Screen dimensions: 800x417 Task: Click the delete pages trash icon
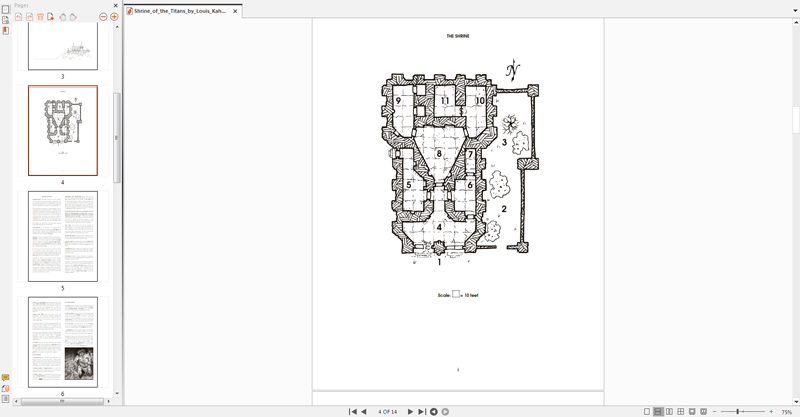tap(40, 17)
